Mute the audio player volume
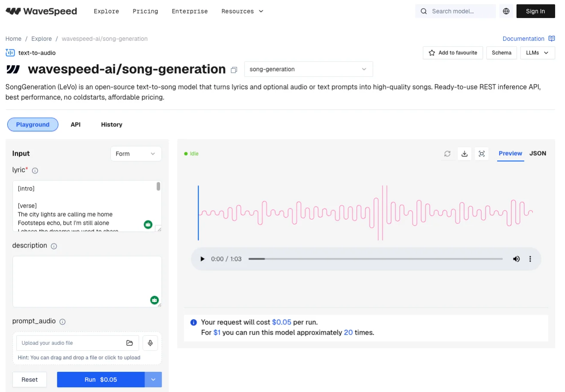Screen dimensions: 565x392 (516, 259)
